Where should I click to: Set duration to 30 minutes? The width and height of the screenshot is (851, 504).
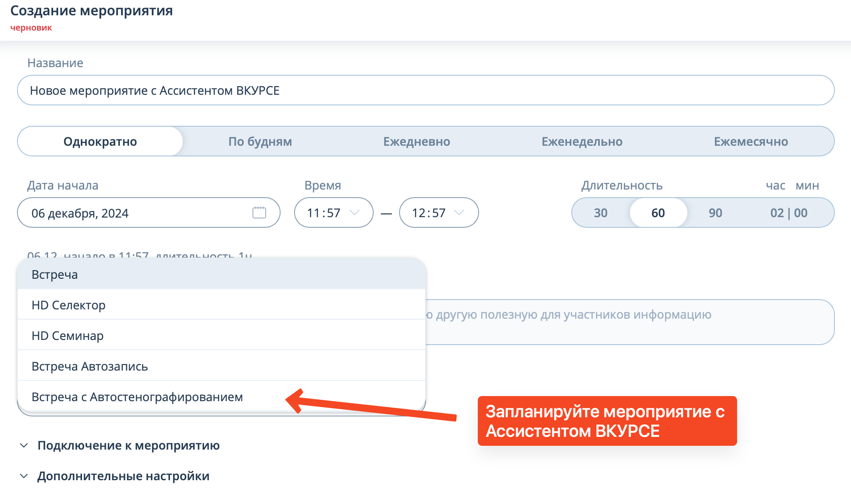click(x=601, y=212)
